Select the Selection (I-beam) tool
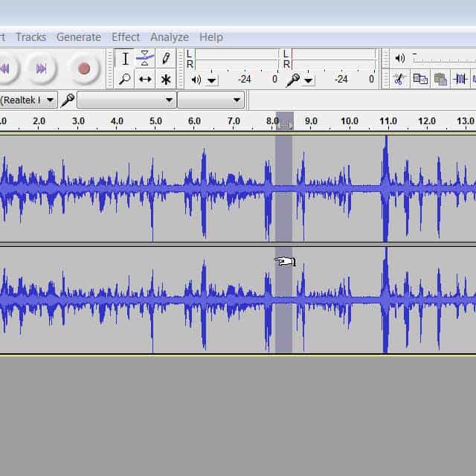 coord(125,58)
